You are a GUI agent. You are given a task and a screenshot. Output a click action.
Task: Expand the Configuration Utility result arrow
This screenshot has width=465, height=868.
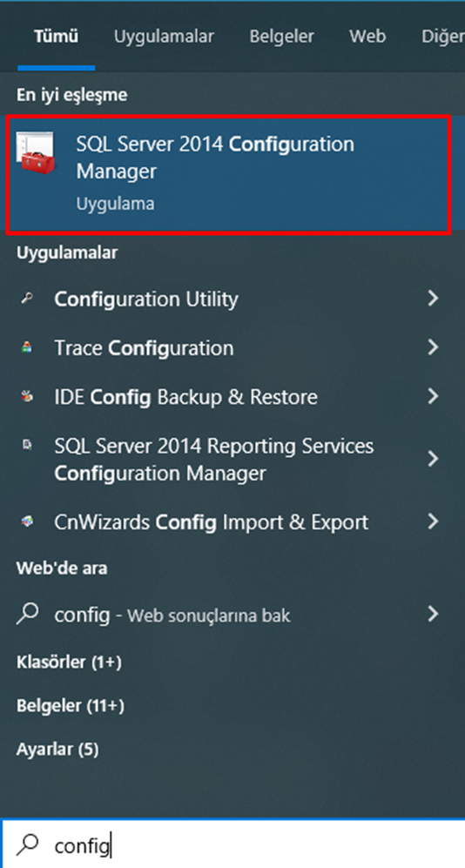pos(433,299)
